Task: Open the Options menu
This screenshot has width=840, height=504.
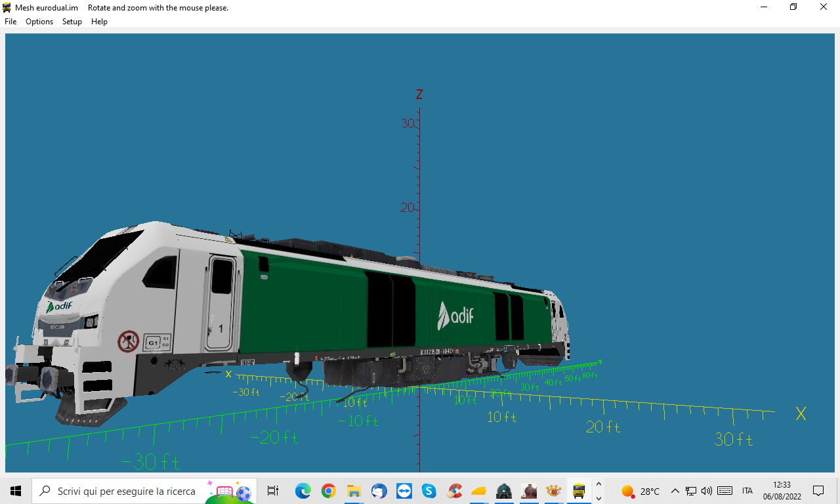Action: (x=39, y=22)
